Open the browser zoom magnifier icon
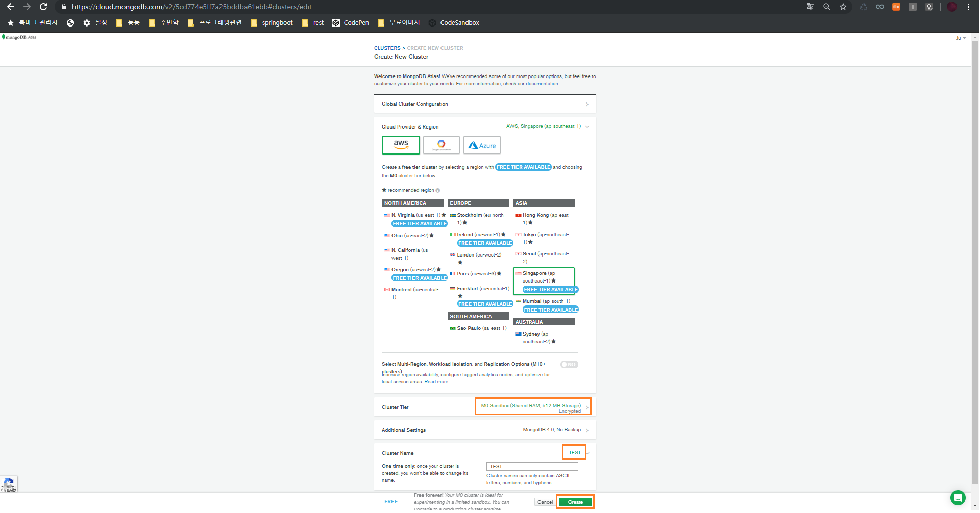This screenshot has height=513, width=980. point(827,7)
